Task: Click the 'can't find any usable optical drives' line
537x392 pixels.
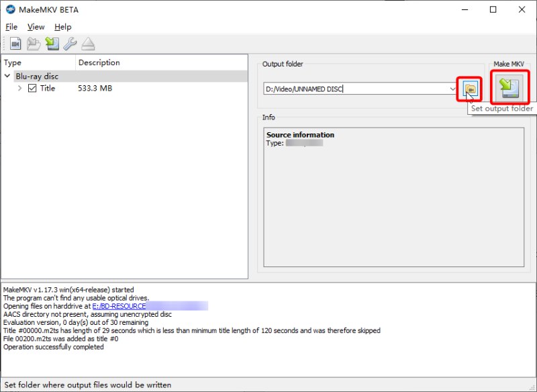Action: [x=76, y=298]
